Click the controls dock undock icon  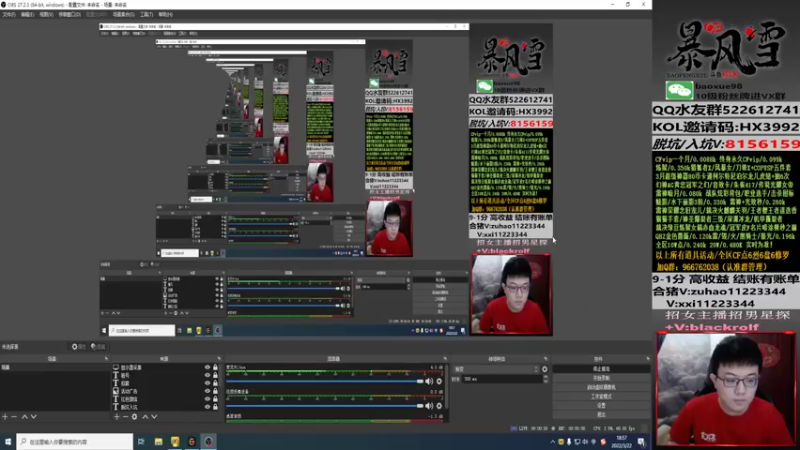[x=648, y=359]
